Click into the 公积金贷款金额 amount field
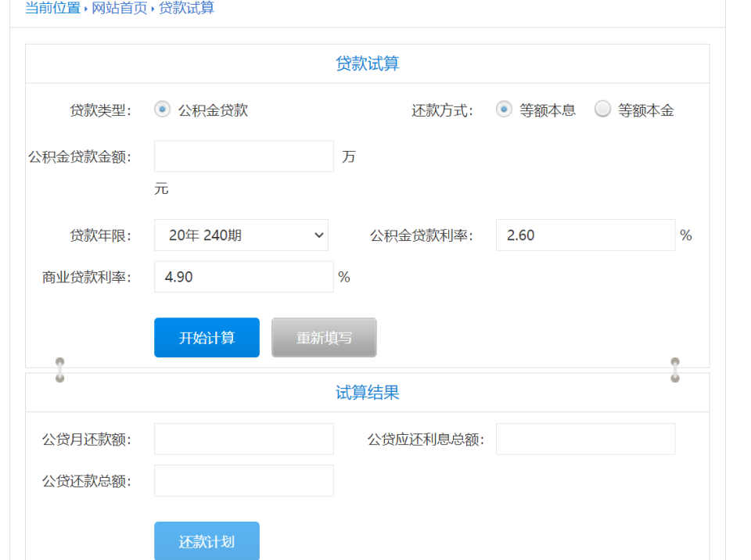 coord(243,156)
